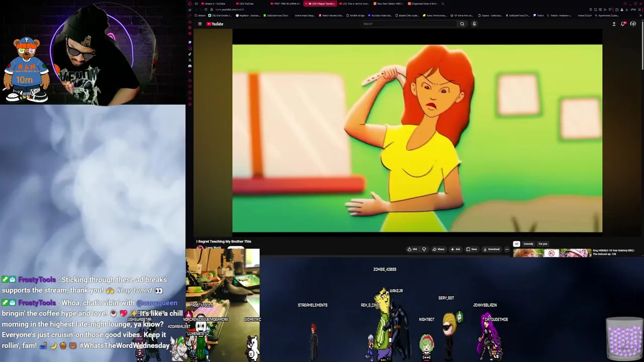Switch to the 'This is real LA music' tab
This screenshot has height=362, width=644.
pyautogui.click(x=355, y=4)
